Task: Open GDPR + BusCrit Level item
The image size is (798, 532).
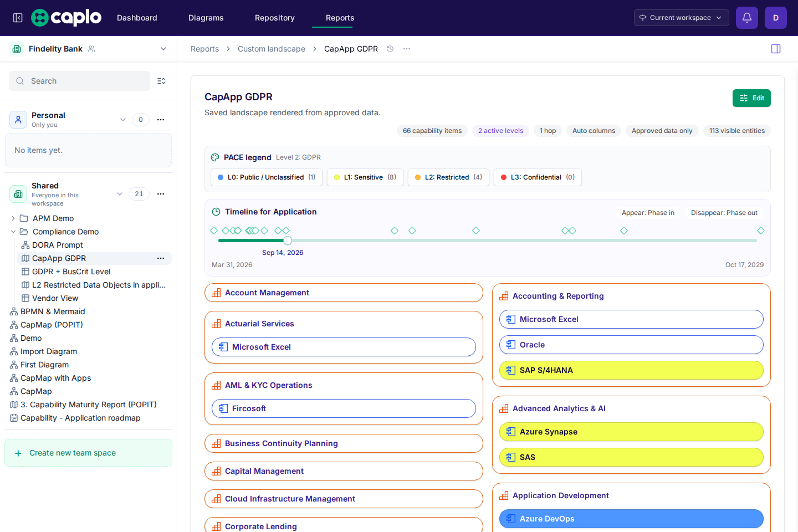Action: (71, 272)
